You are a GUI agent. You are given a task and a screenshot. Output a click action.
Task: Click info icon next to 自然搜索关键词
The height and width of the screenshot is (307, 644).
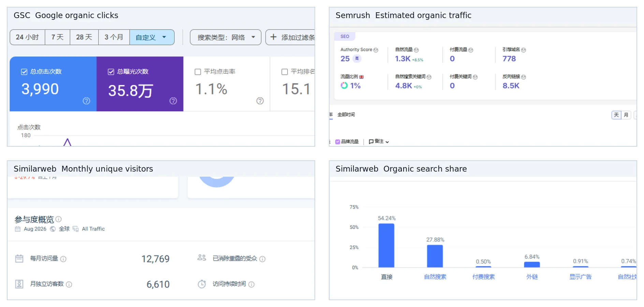coord(429,77)
